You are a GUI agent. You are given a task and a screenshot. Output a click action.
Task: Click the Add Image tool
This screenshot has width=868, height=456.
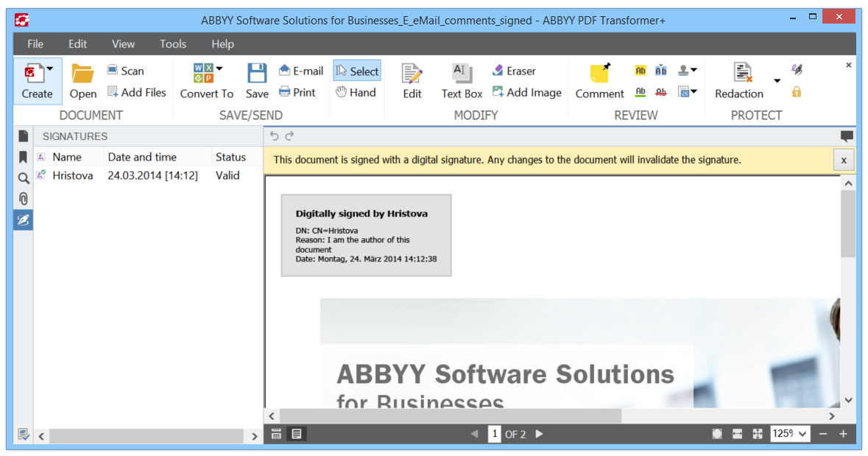pos(527,93)
